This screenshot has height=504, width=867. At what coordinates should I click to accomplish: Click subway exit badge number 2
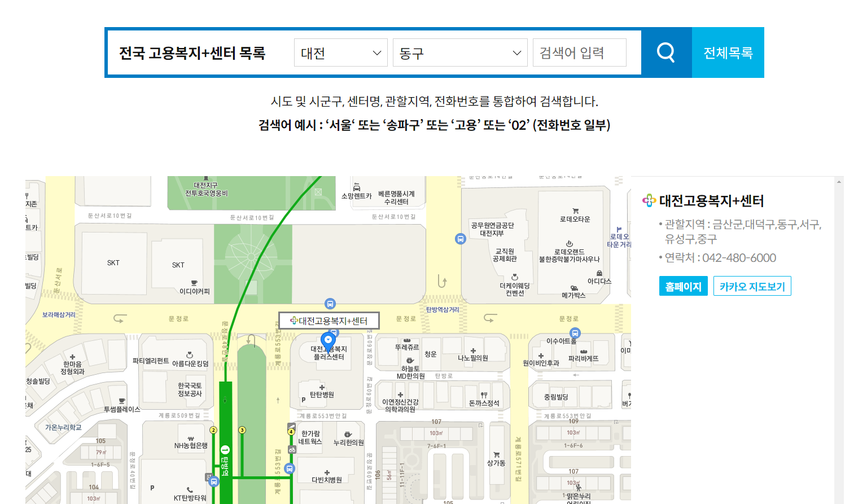click(213, 430)
